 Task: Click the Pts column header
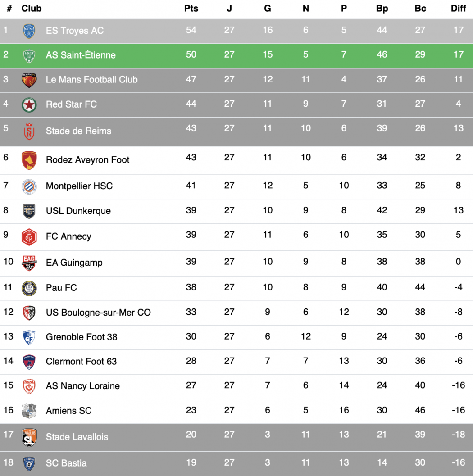pyautogui.click(x=191, y=9)
